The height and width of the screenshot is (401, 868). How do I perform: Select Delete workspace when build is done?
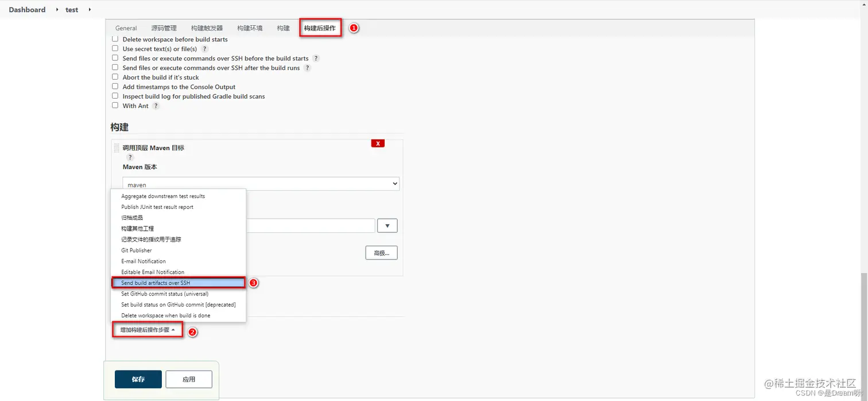(179, 316)
